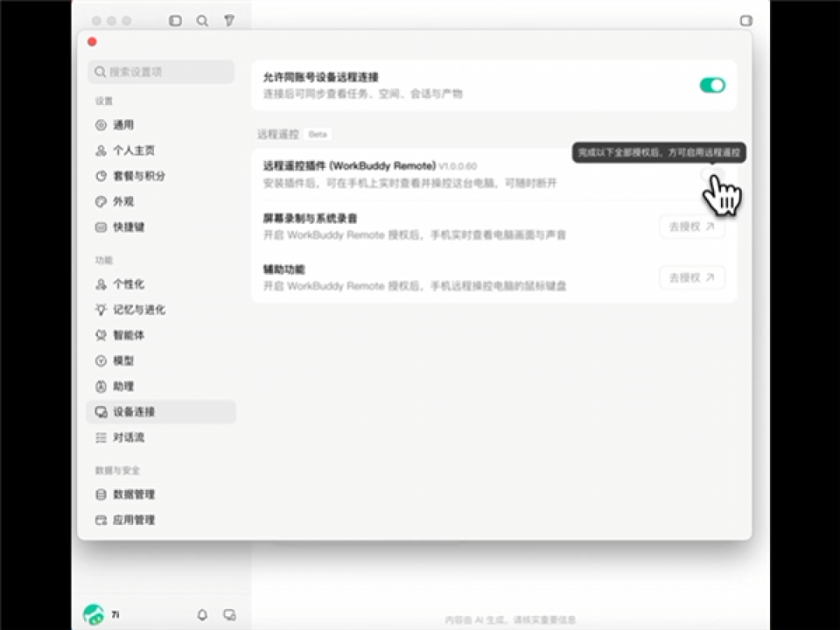Viewport: 840px width, 630px height.
Task: Select 设备连接 device connection tab
Action: 161,411
